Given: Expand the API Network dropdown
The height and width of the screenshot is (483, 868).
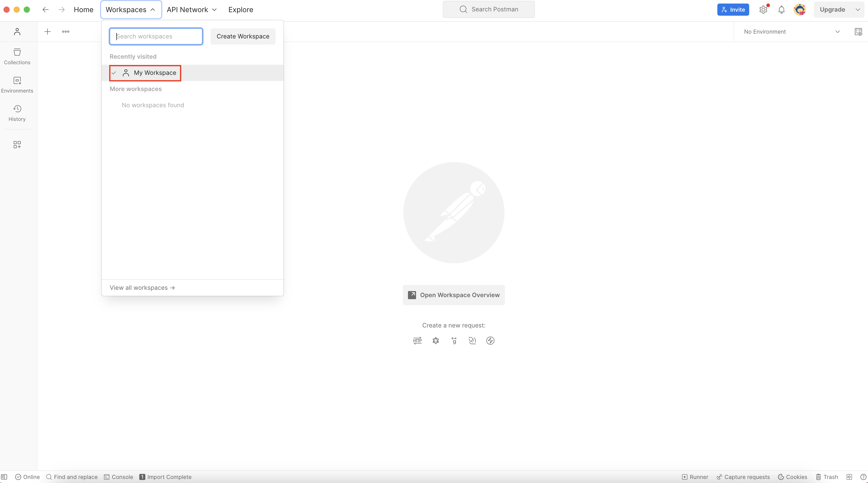Looking at the screenshot, I should pos(191,9).
